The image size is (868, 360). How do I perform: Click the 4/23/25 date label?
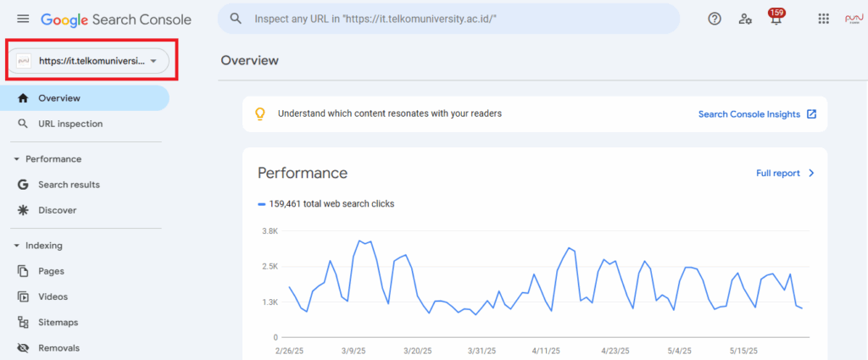[x=615, y=351]
